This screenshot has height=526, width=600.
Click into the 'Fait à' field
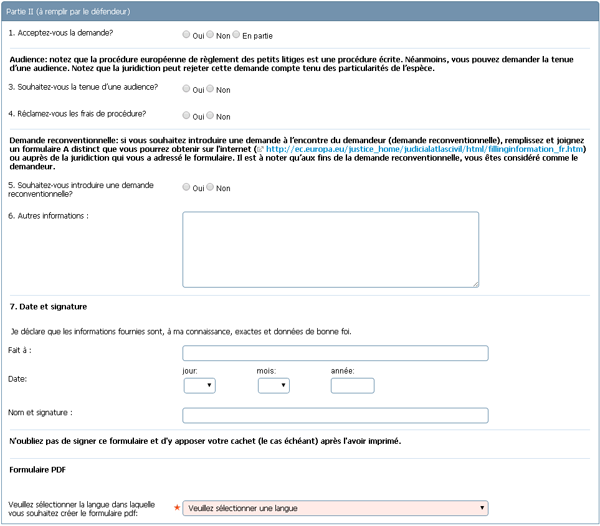335,353
